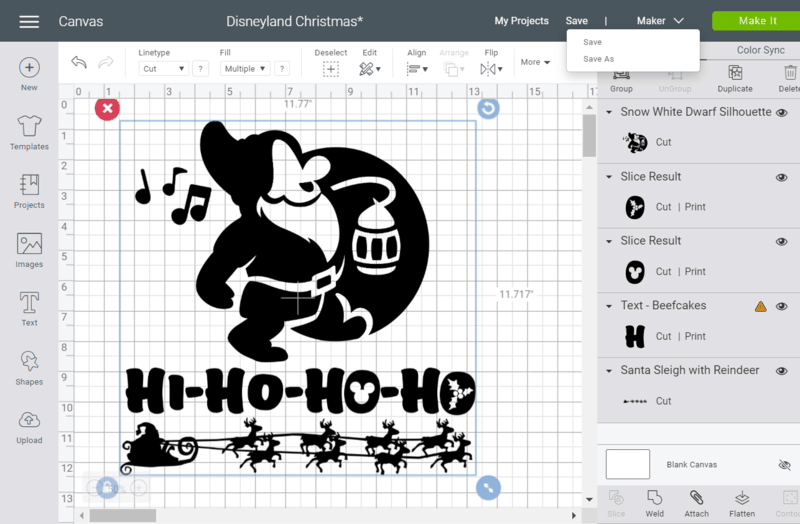Select the Santa sleigh thumbnail Cut layer

click(635, 401)
